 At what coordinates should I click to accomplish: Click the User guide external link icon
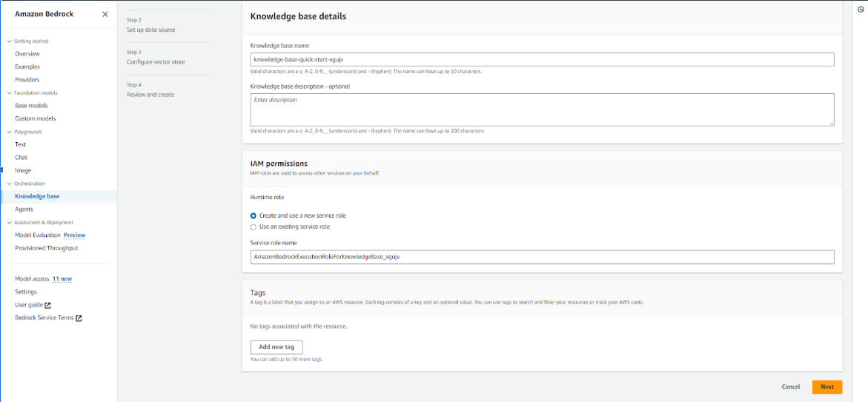[x=48, y=305]
